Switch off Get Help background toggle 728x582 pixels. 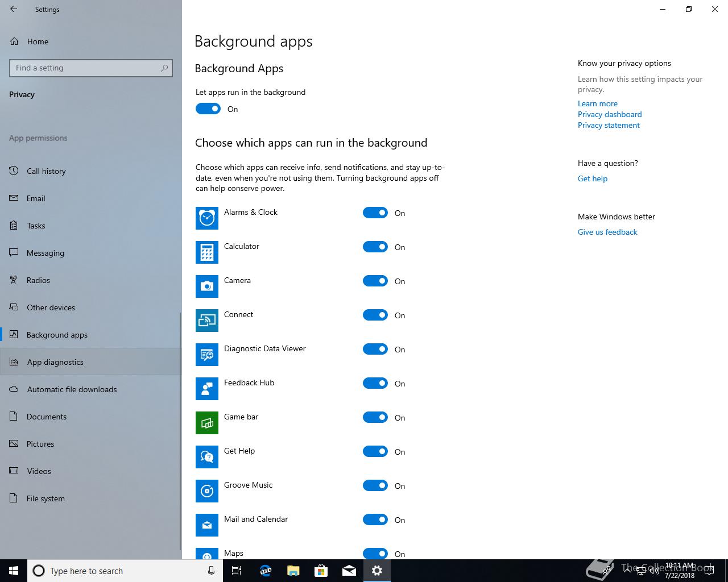click(375, 451)
